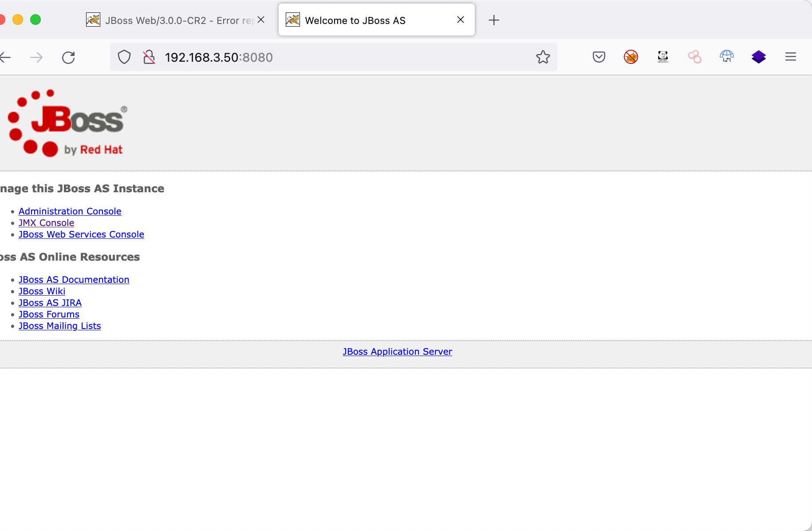The height and width of the screenshot is (531, 812).
Task: Click the panda face extension icon
Action: click(662, 57)
